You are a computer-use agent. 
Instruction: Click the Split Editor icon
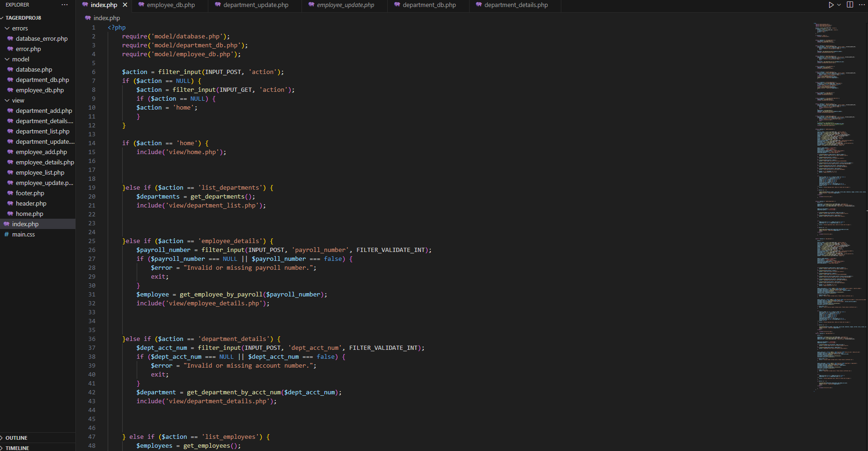(x=850, y=5)
